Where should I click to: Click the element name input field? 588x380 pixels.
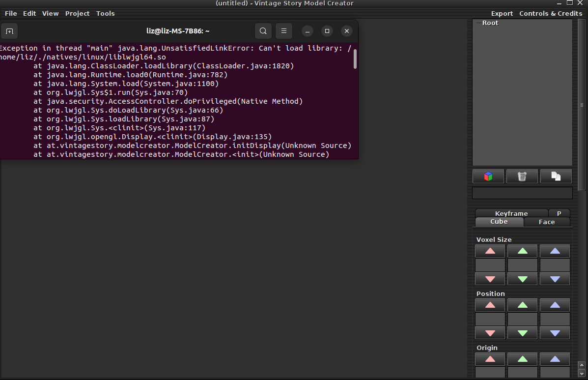click(522, 193)
